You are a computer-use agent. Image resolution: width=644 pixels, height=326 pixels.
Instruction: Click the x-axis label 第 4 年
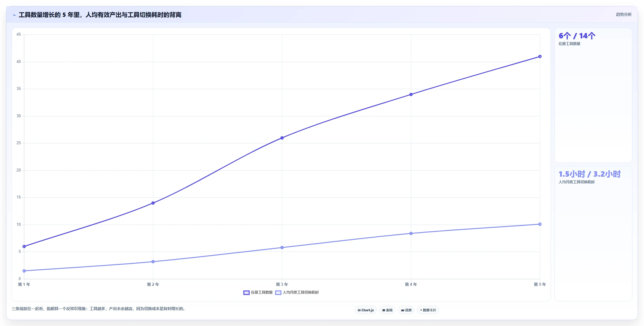[411, 284]
